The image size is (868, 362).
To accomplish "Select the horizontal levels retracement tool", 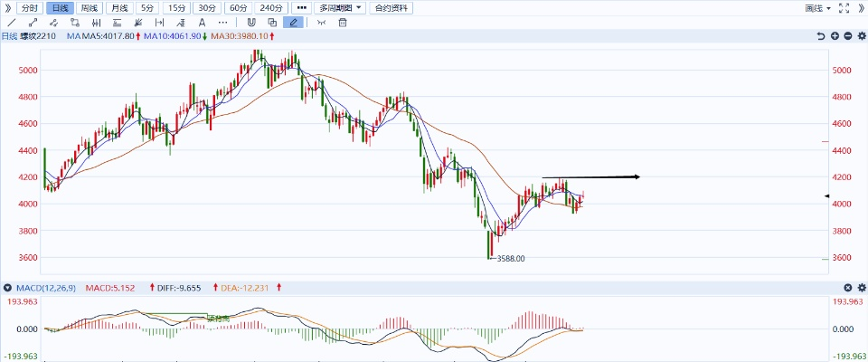I will tap(117, 23).
